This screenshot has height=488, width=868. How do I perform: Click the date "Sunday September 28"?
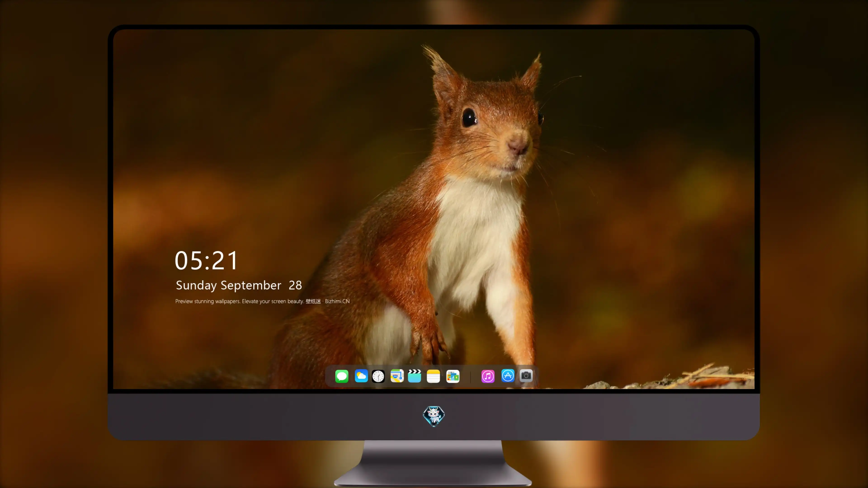[239, 286]
